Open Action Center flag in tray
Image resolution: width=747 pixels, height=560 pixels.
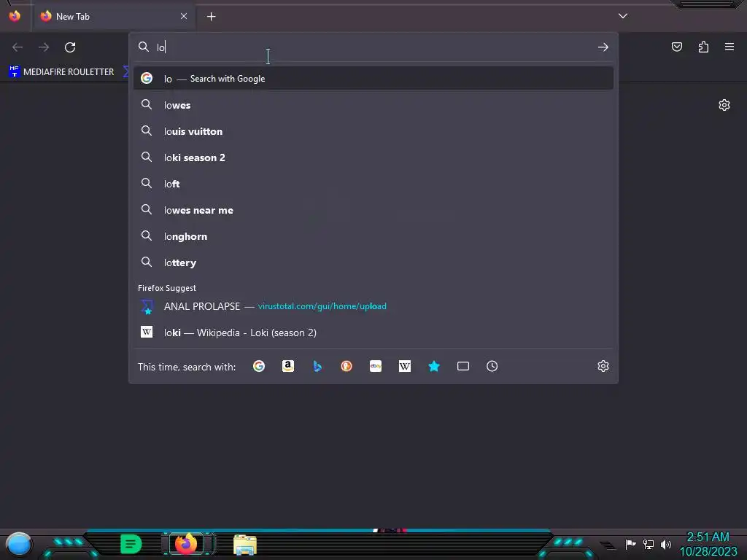tap(631, 544)
